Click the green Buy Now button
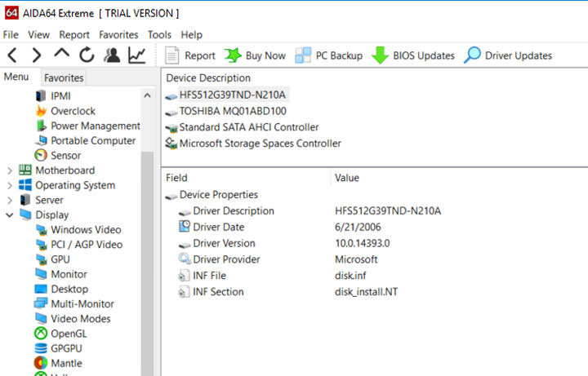The height and width of the screenshot is (376, 588). point(255,55)
